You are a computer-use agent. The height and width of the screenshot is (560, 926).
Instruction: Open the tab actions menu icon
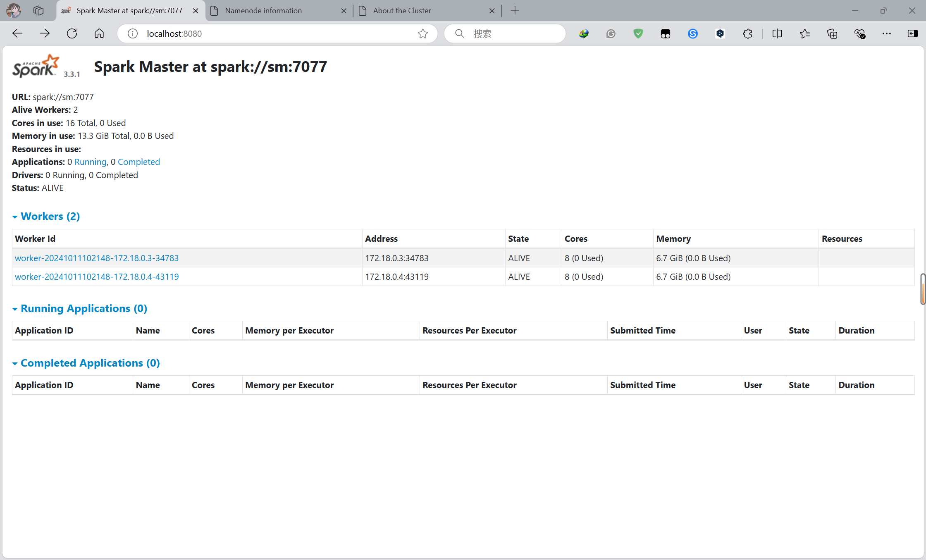click(38, 10)
